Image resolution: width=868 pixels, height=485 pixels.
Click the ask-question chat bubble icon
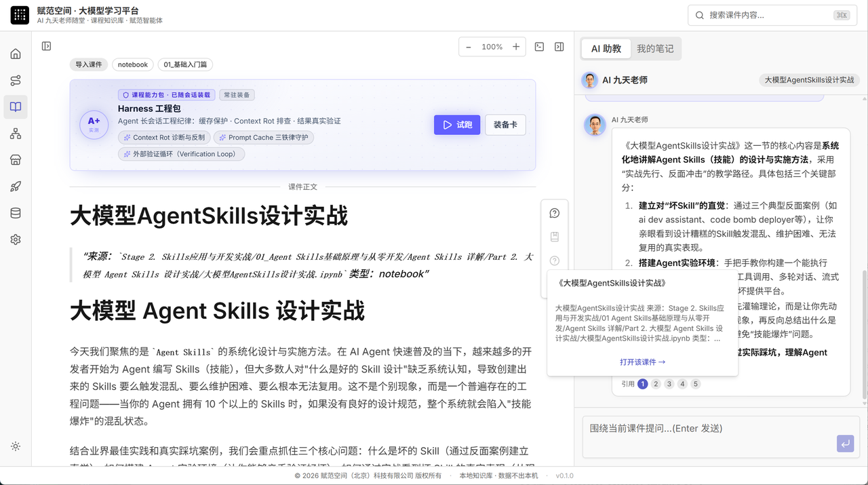coord(554,213)
